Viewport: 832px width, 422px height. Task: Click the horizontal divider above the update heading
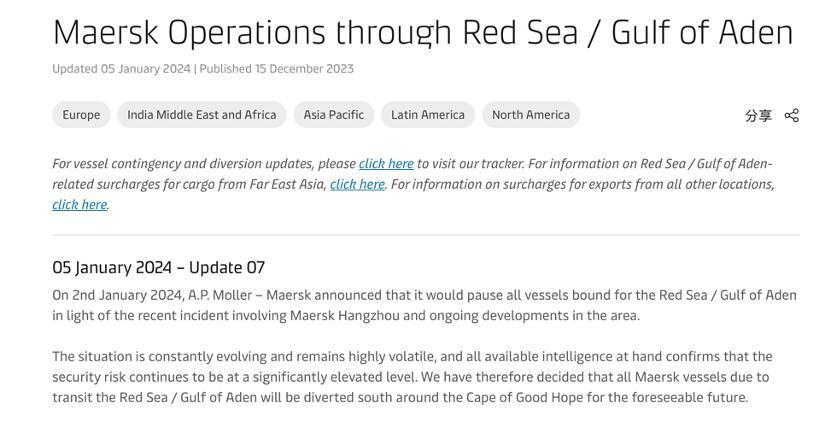click(x=425, y=235)
